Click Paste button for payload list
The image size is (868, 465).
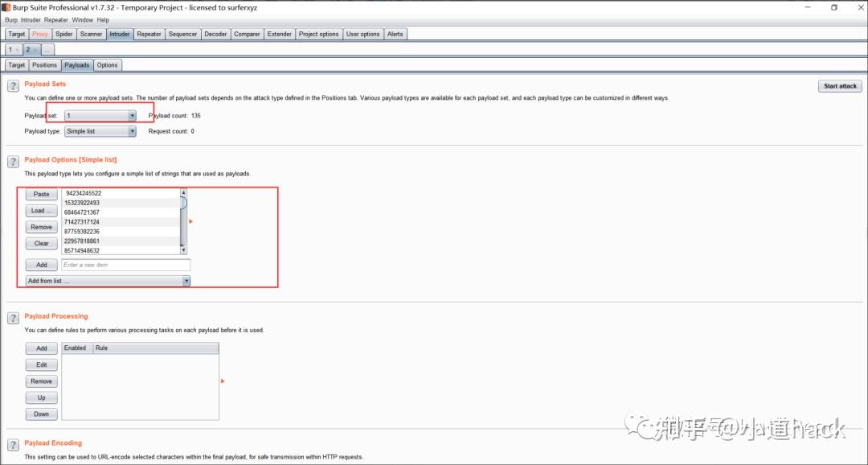tap(42, 195)
